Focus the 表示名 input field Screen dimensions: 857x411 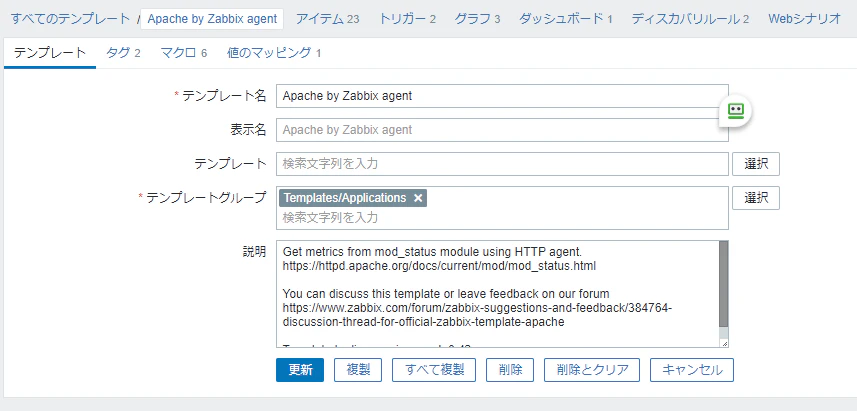[x=502, y=130]
